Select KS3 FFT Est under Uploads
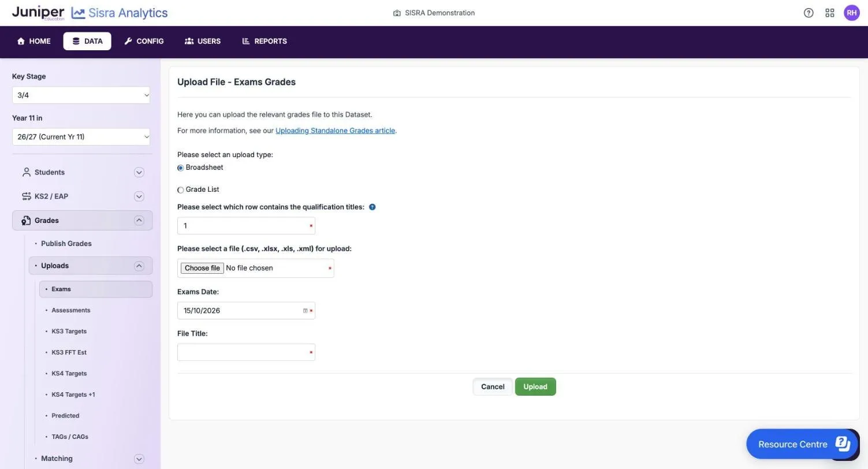Viewport: 868px width, 469px height. point(69,352)
